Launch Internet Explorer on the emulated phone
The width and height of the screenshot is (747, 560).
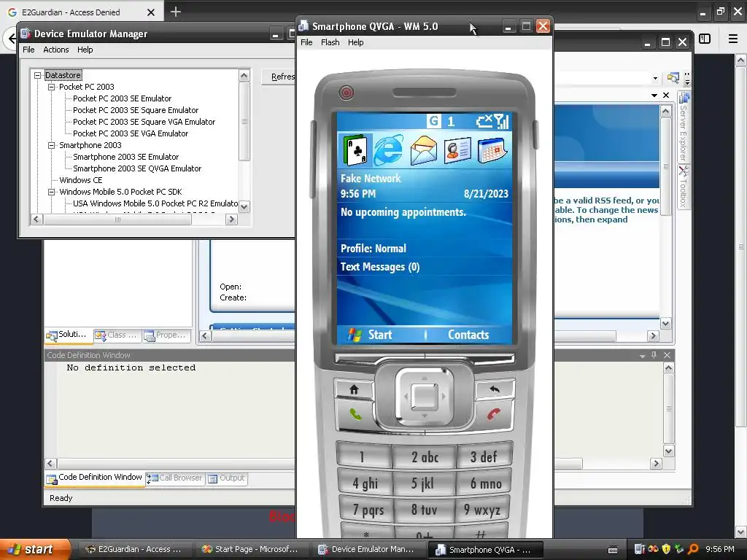[388, 150]
